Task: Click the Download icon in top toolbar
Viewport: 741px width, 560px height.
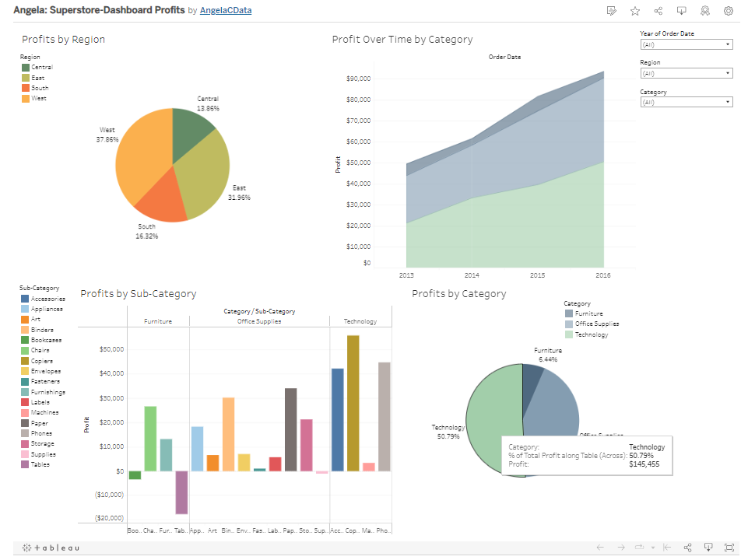Action: click(681, 11)
